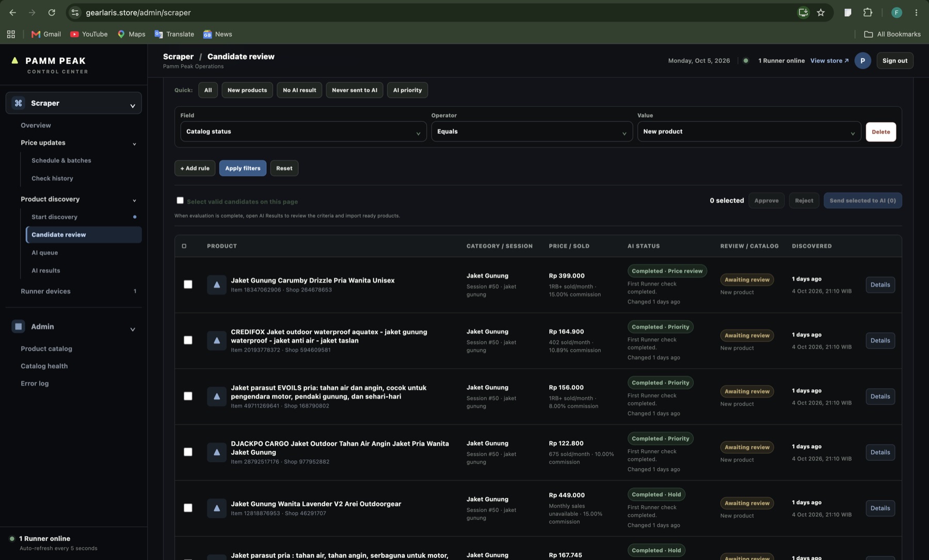
Task: Open the Maps bookmark
Action: coord(131,34)
